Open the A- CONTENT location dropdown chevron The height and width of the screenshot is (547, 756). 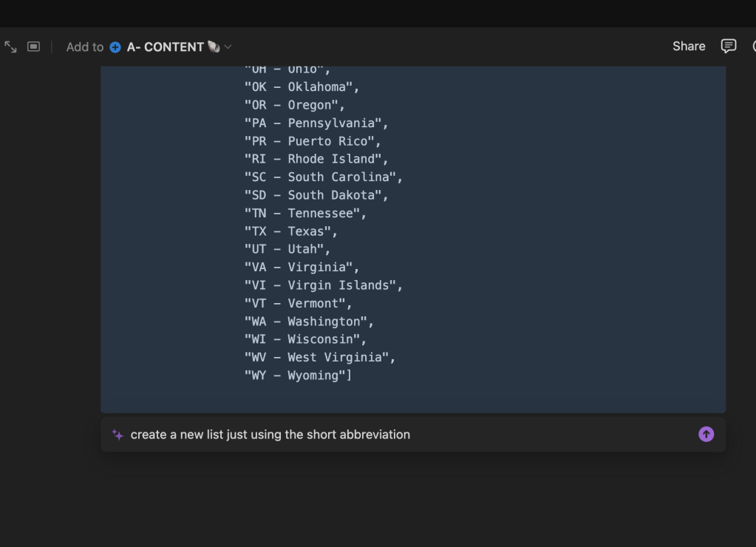click(228, 47)
